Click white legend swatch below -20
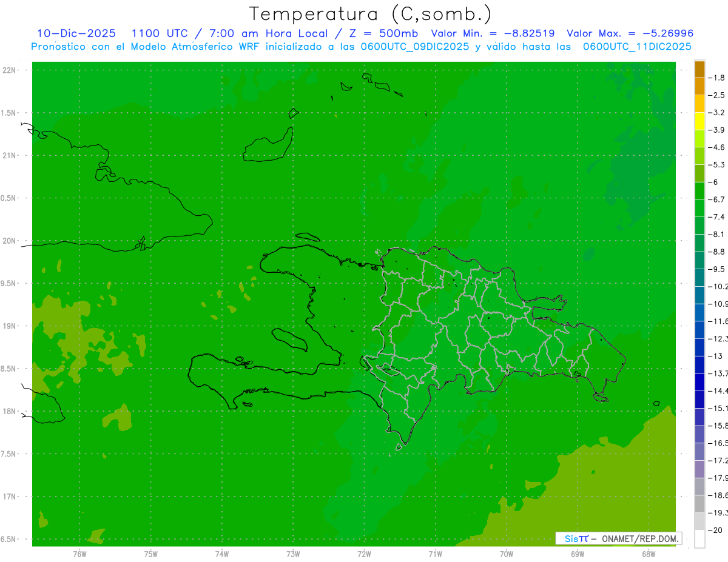This screenshot has width=728, height=562. (x=699, y=539)
